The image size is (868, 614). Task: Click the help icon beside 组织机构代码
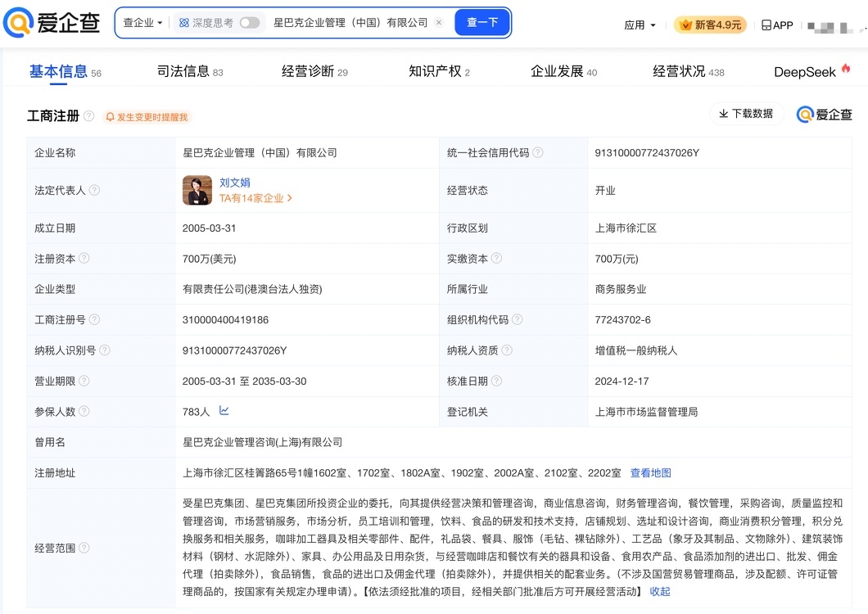(x=517, y=319)
